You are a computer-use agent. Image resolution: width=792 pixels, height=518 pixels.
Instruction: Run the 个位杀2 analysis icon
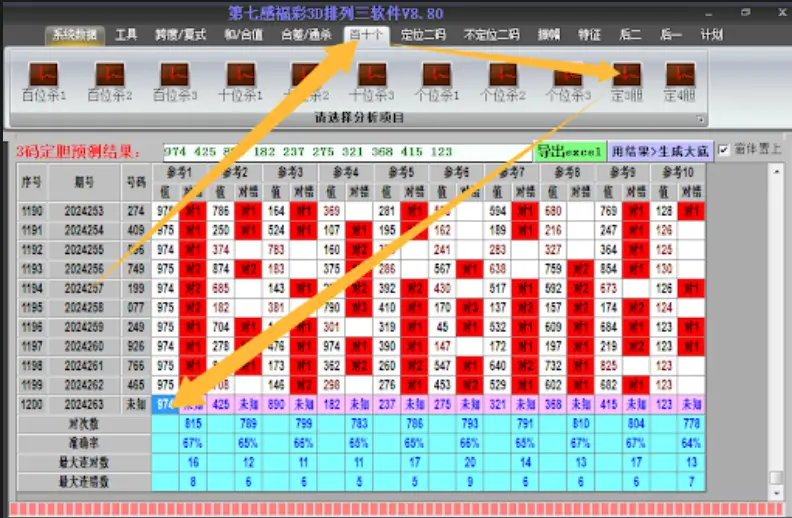[x=502, y=75]
